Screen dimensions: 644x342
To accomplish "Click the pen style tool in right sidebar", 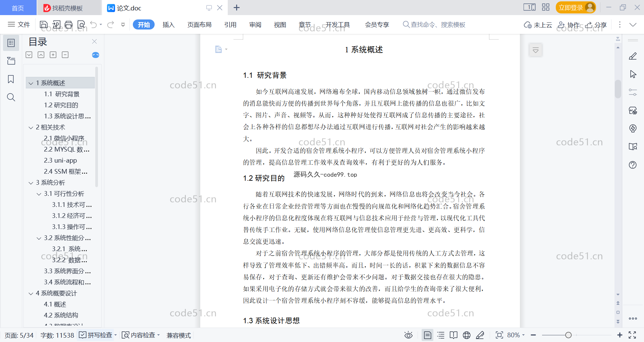I will point(633,56).
